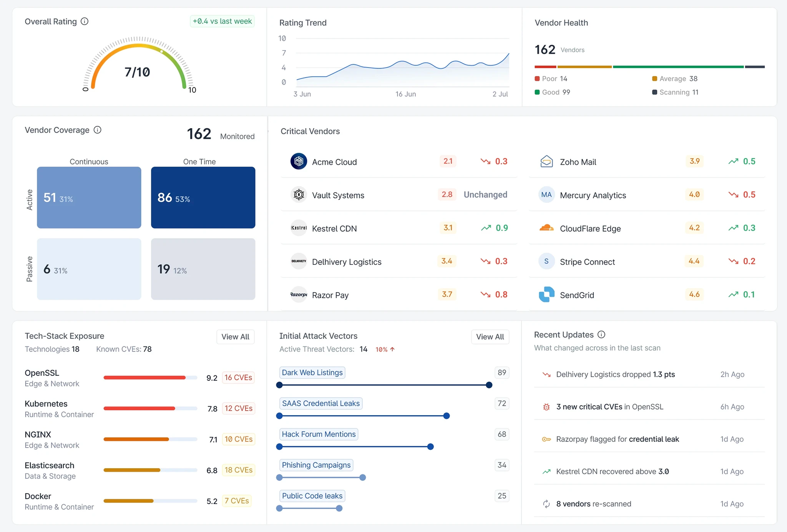Click the down-trend arrow beside Acme Cloud 0.3
This screenshot has height=532, width=787.
click(486, 162)
